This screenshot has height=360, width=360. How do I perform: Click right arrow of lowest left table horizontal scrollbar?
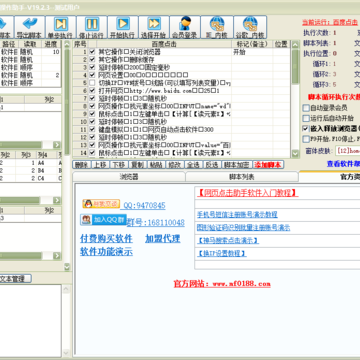pos(57,256)
